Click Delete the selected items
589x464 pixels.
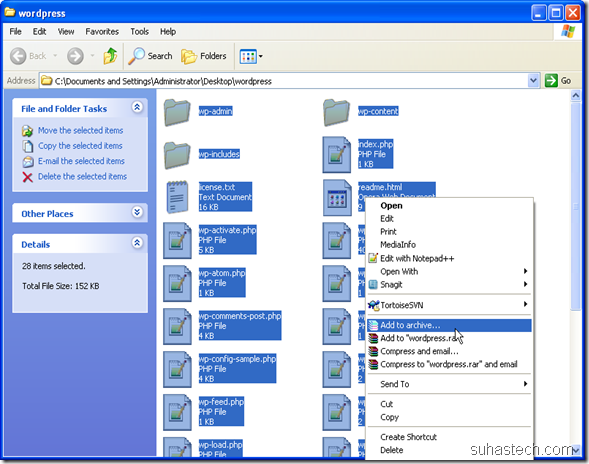pyautogui.click(x=82, y=177)
